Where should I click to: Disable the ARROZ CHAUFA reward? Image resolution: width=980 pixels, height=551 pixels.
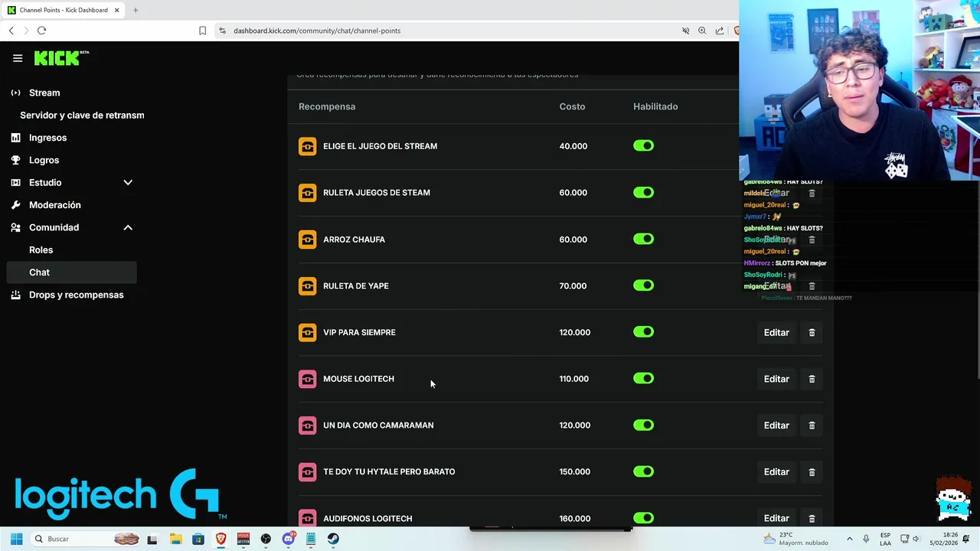[643, 240]
